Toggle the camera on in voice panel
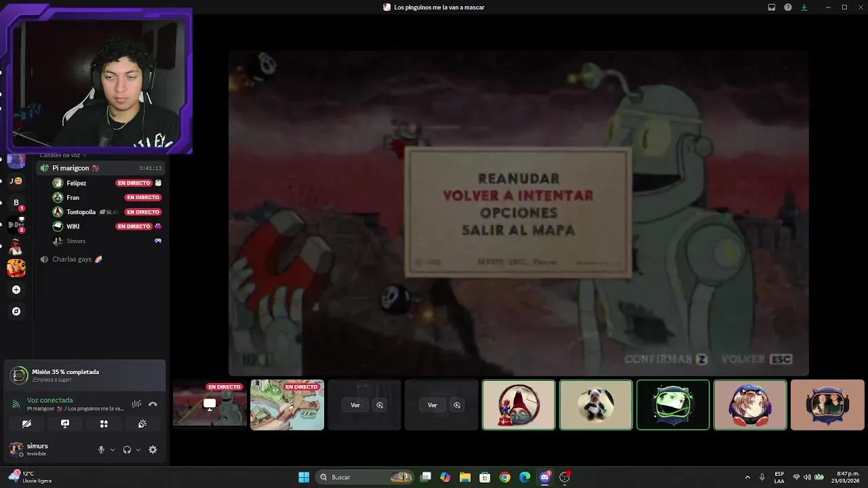Image resolution: width=868 pixels, height=488 pixels. (26, 424)
